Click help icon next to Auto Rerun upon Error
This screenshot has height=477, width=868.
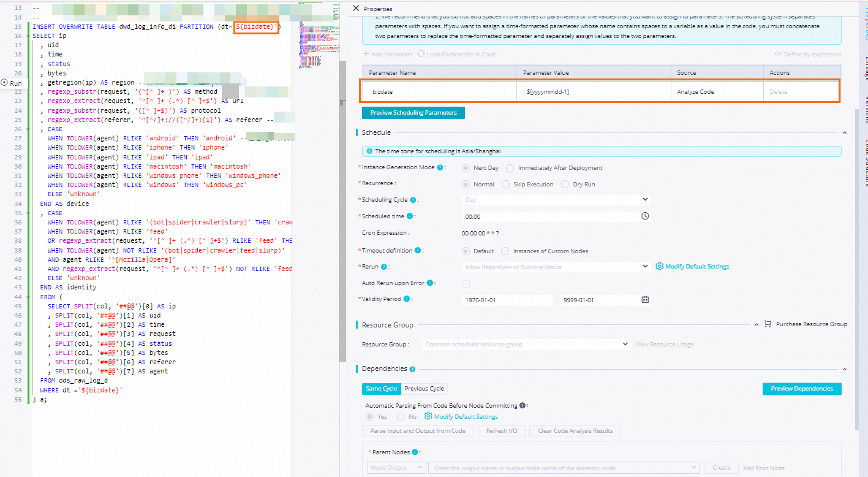[x=430, y=283]
